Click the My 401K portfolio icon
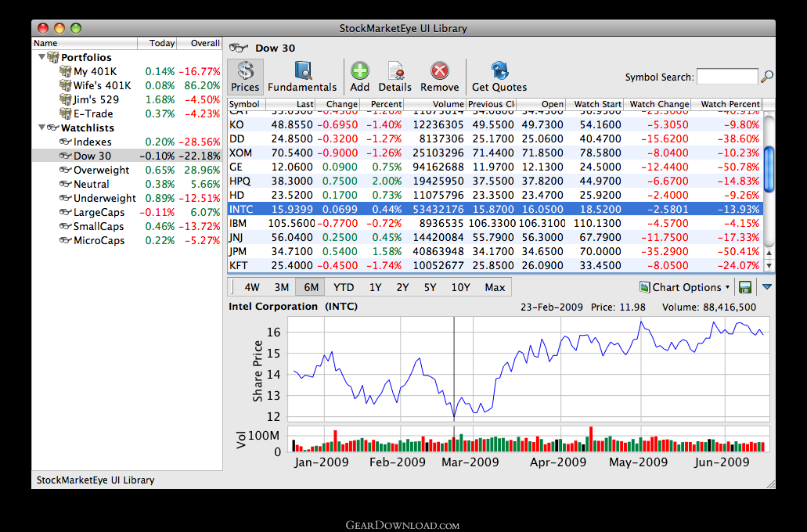 [65, 71]
